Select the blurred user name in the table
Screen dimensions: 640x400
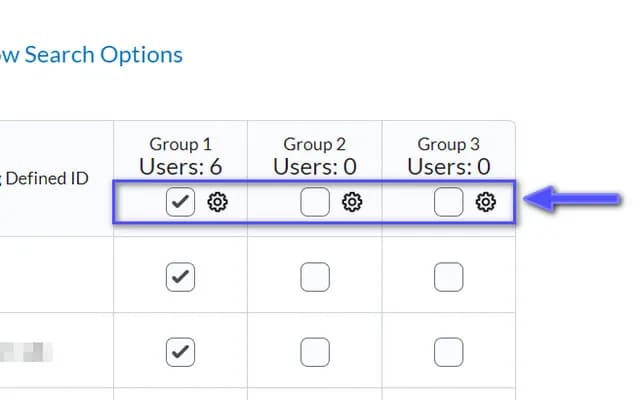26,352
